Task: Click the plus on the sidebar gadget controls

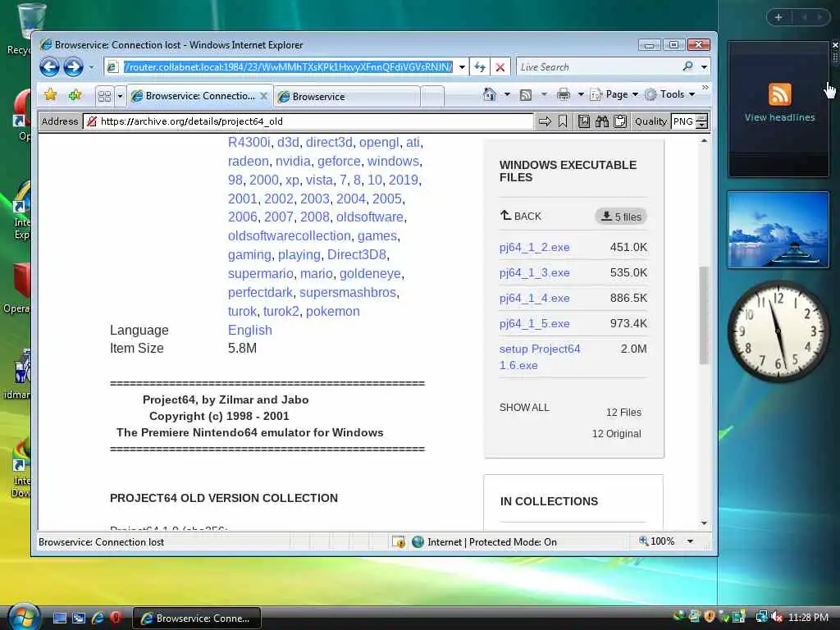Action: (x=778, y=17)
